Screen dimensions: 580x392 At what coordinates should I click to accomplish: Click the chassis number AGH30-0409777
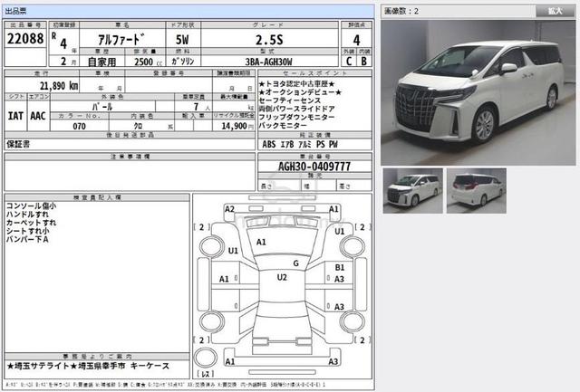click(314, 167)
